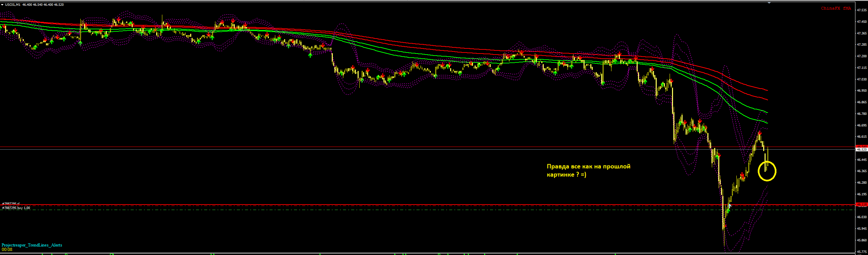Click the 45.945 price scale label
The image size is (868, 255).
pos(862,229)
